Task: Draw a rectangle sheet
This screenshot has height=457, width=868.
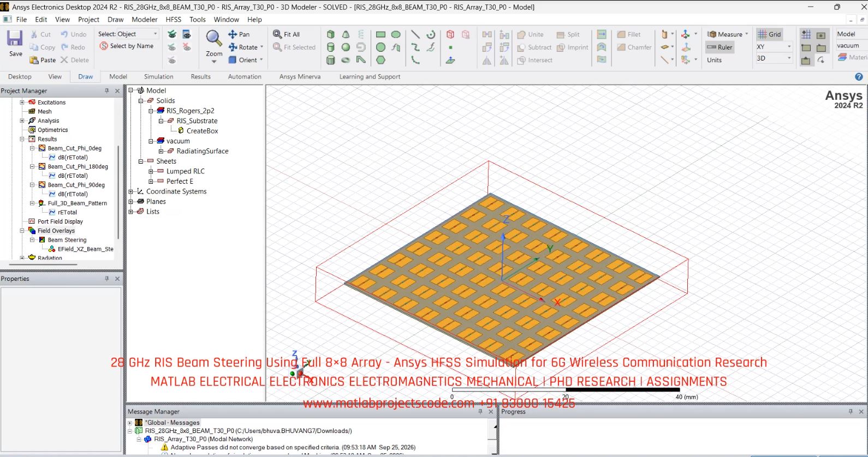Action: tap(381, 34)
